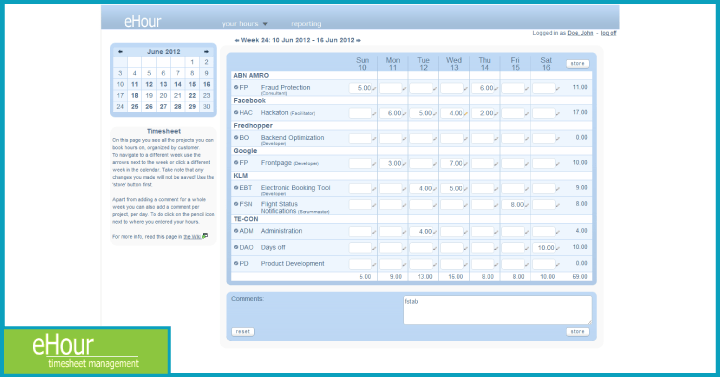This screenshot has height=377, width=720.
Task: Open comment pencil for Hackaton Wednesday
Action: pyautogui.click(x=466, y=113)
